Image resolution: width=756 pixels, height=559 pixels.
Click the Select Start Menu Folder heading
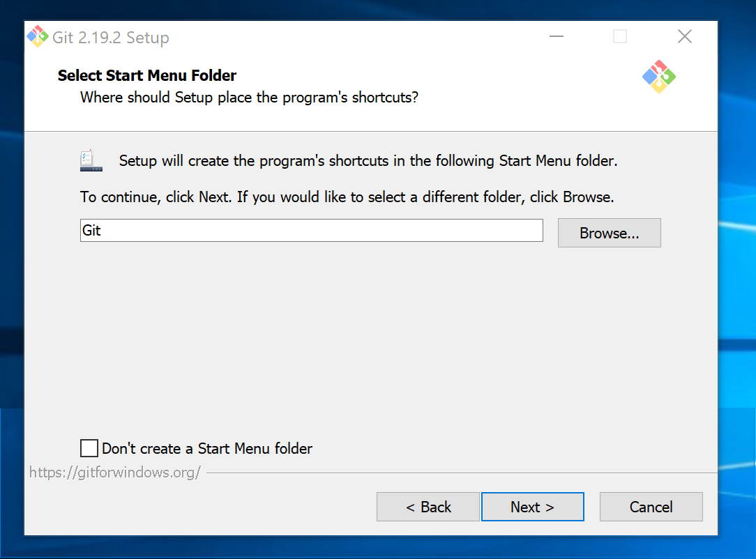147,76
